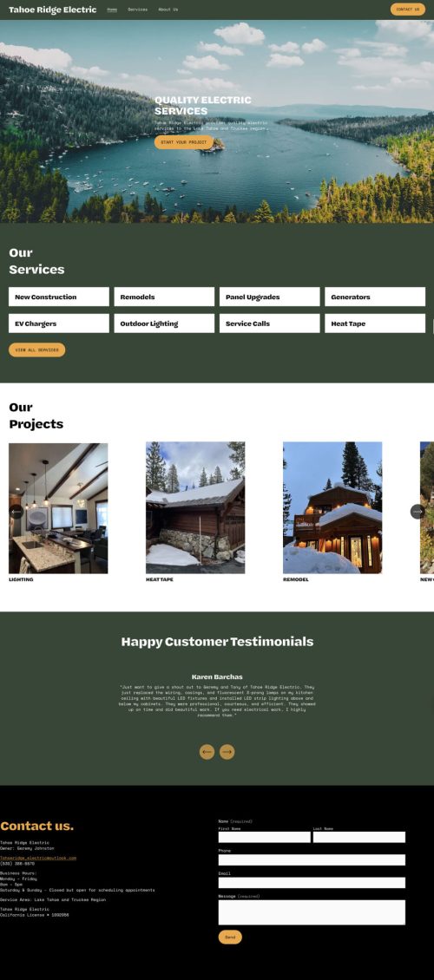Submit the contact form with Send

[230, 937]
